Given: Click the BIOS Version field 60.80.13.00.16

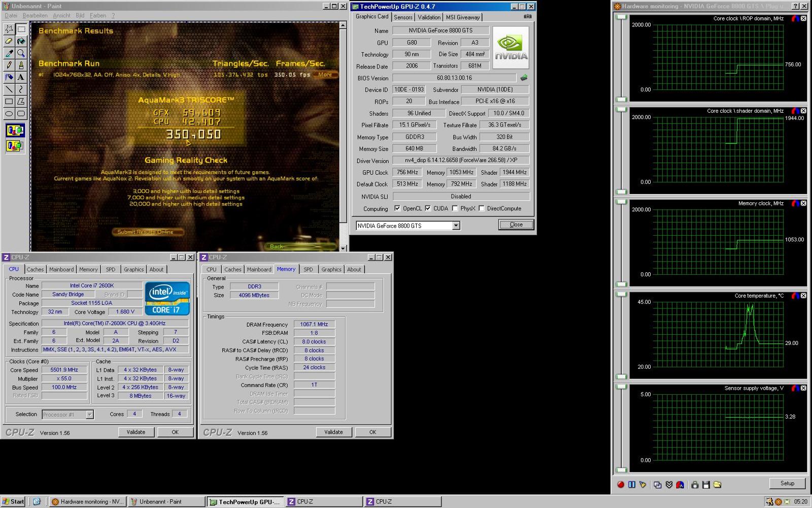Looking at the screenshot, I should click(x=454, y=78).
